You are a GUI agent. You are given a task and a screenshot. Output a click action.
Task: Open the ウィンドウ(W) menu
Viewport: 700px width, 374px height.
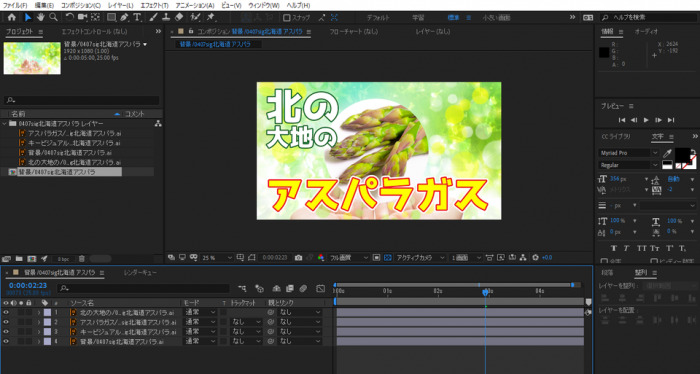[264, 5]
